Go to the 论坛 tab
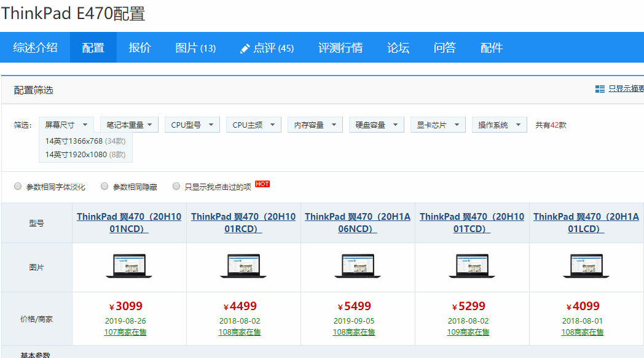The image size is (644, 358). (x=398, y=47)
